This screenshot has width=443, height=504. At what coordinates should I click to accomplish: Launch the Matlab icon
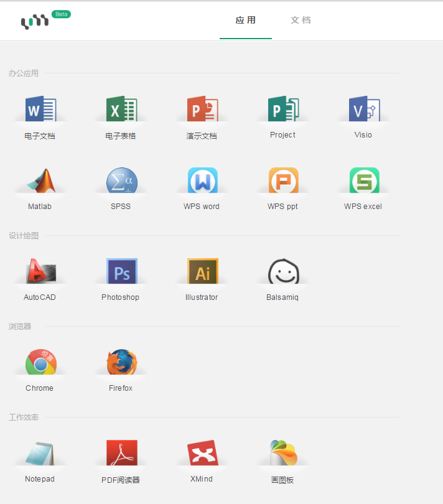(41, 180)
